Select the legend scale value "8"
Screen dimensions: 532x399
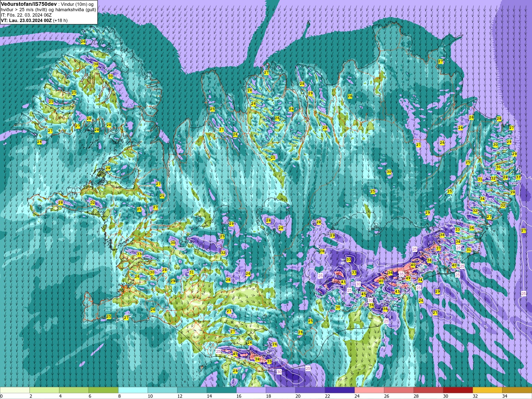coord(119,397)
